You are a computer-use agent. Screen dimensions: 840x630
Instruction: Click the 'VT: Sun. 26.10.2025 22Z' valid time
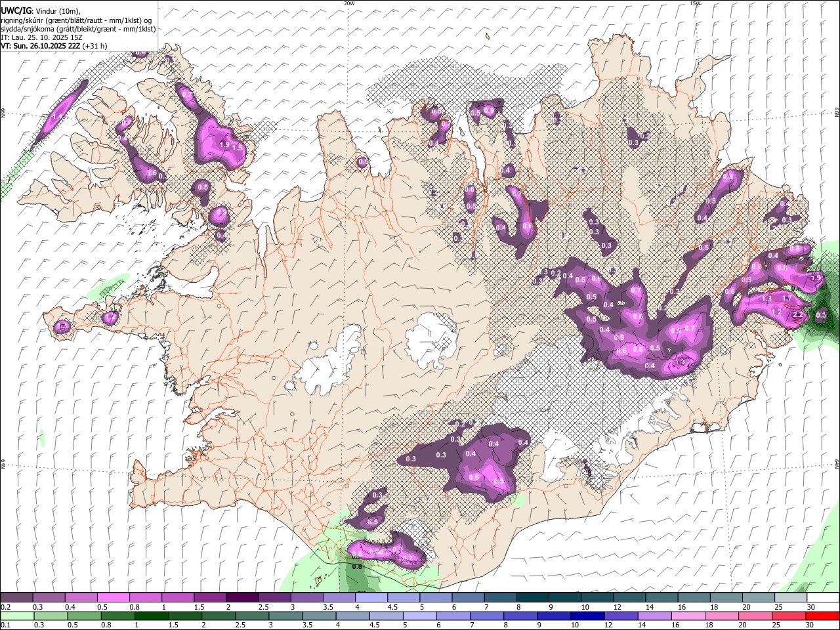coord(40,46)
